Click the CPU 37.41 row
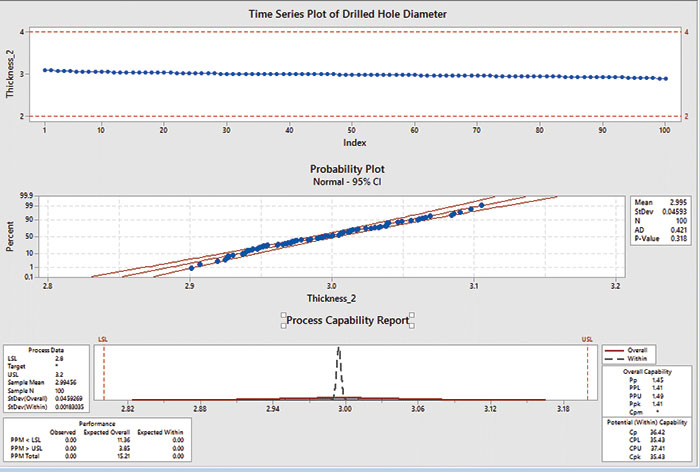This screenshot has height=472, width=700. tap(647, 448)
